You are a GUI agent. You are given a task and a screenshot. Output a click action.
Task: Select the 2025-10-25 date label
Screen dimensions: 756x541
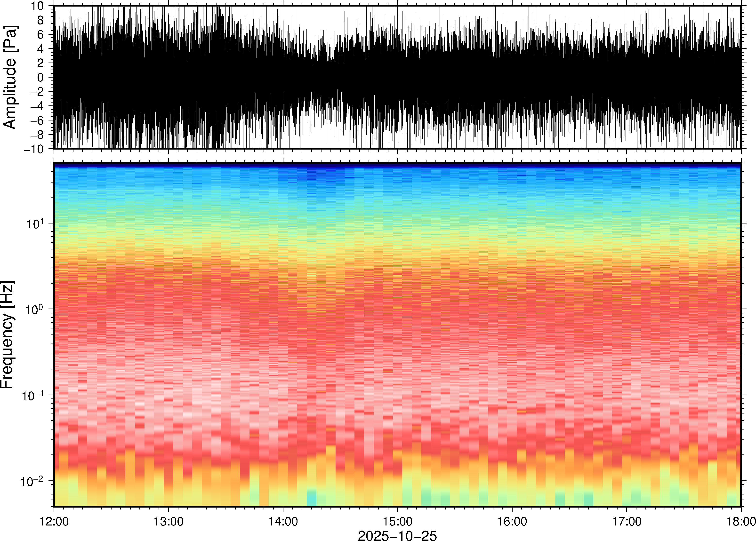pos(397,535)
